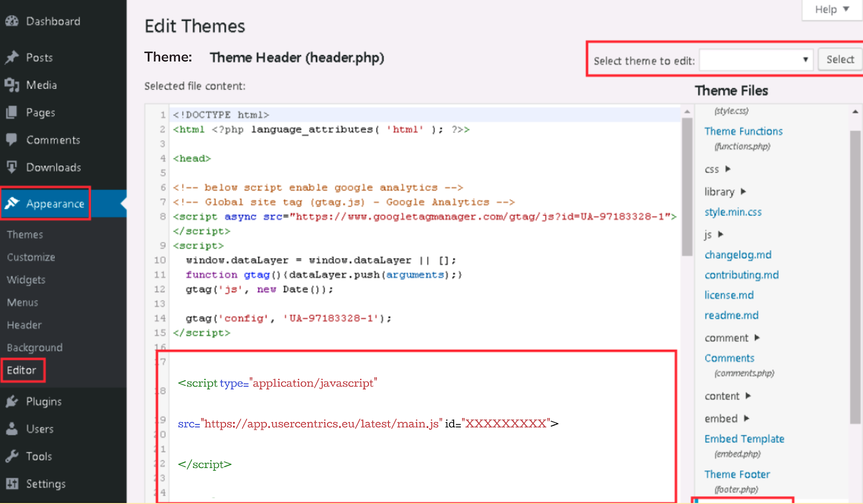Open Header under Appearance
Viewport: 863px width, 504px height.
24,325
